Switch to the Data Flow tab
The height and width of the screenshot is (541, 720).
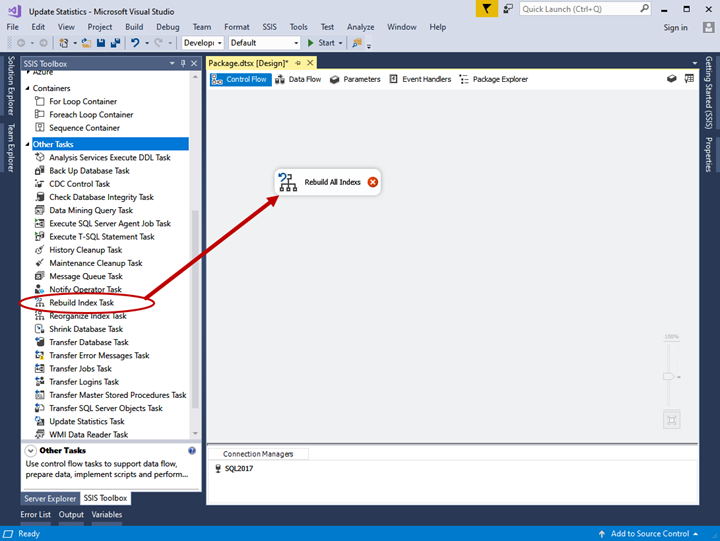pos(298,79)
